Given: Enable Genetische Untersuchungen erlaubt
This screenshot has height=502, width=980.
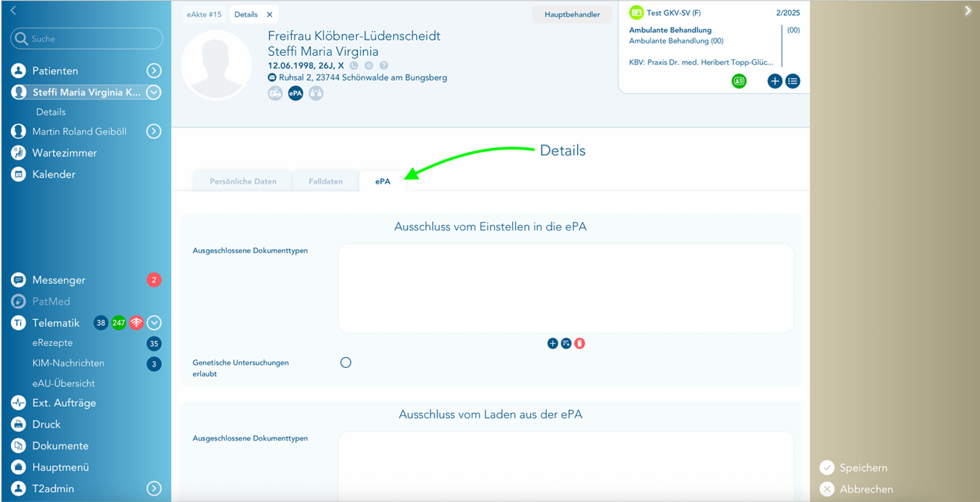Looking at the screenshot, I should point(346,362).
